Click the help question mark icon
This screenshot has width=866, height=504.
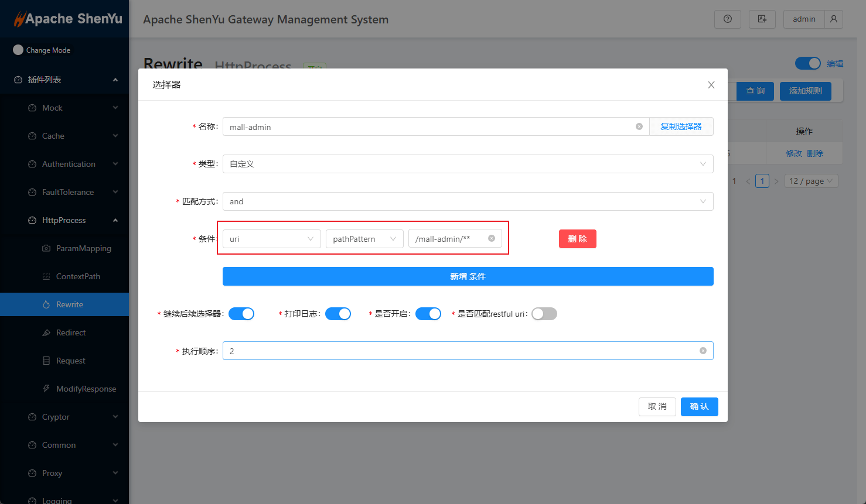coord(727,19)
